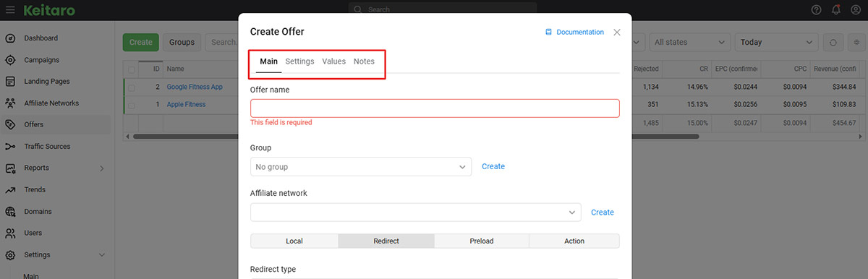Focus the top Search bar
The width and height of the screenshot is (868, 279).
tap(443, 10)
